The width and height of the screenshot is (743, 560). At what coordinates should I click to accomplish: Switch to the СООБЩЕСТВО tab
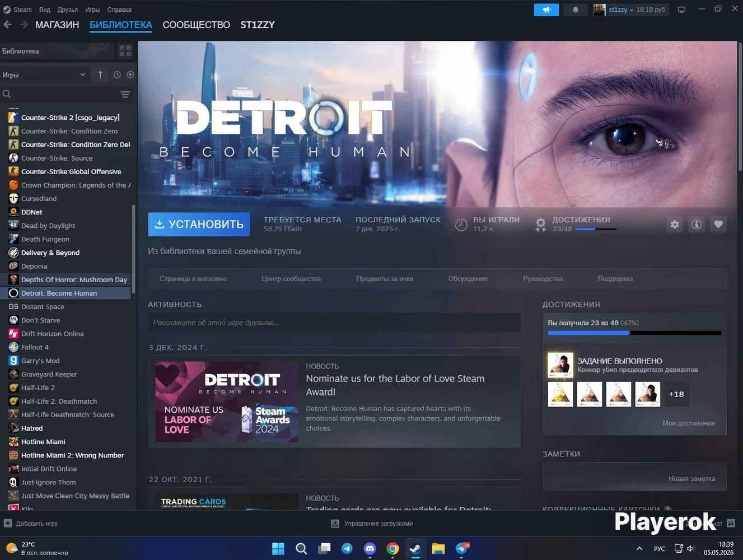[196, 25]
